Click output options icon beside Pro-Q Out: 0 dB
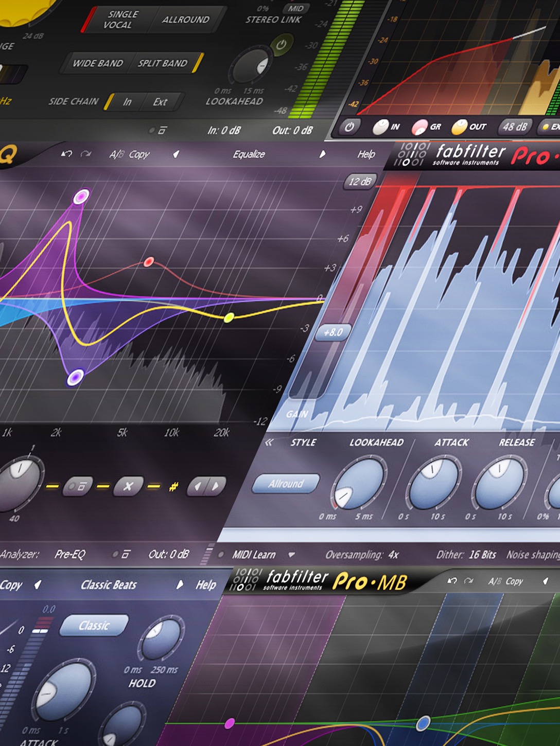The image size is (560, 746). tap(122, 554)
